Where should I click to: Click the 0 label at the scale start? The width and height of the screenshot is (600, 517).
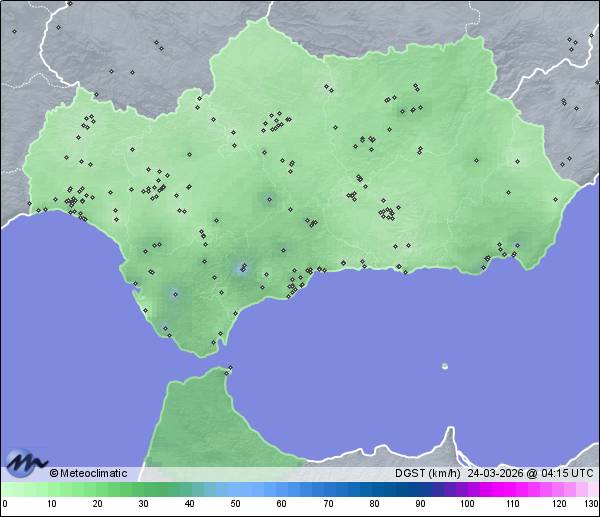(x=5, y=504)
